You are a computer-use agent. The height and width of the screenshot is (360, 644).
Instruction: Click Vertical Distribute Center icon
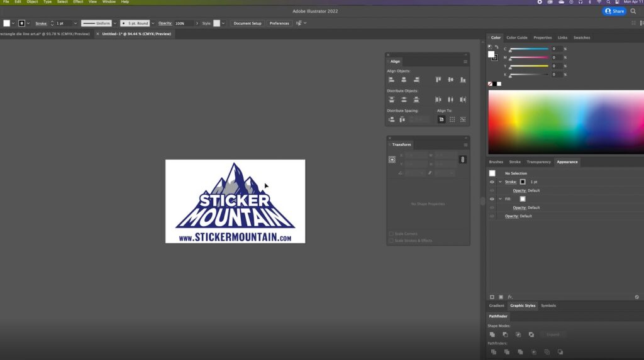pyautogui.click(x=404, y=99)
